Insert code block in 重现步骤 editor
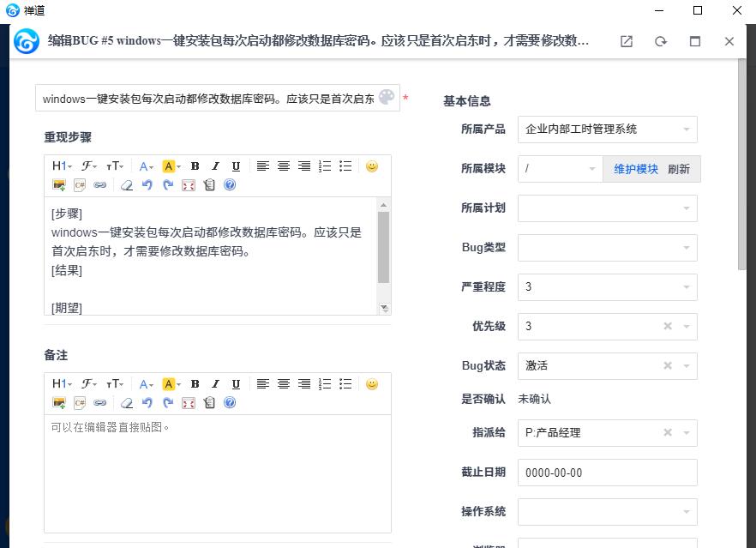The width and height of the screenshot is (756, 548). coord(80,185)
